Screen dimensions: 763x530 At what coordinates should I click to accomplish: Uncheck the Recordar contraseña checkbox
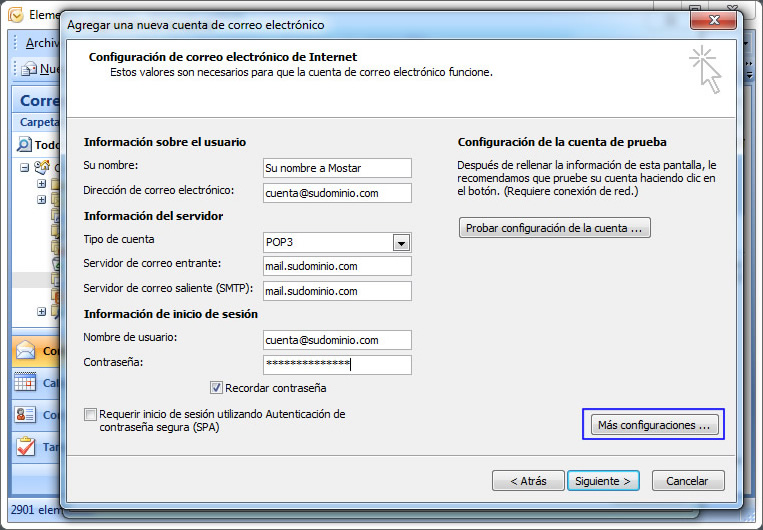tap(216, 388)
